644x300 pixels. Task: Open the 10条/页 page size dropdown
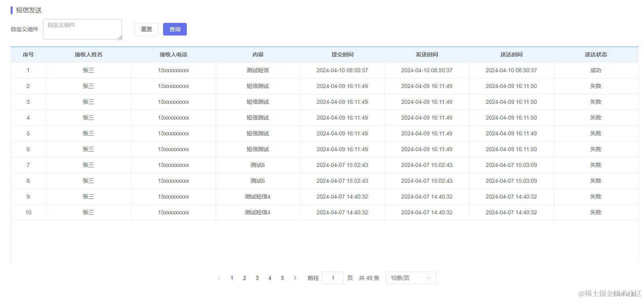[411, 278]
